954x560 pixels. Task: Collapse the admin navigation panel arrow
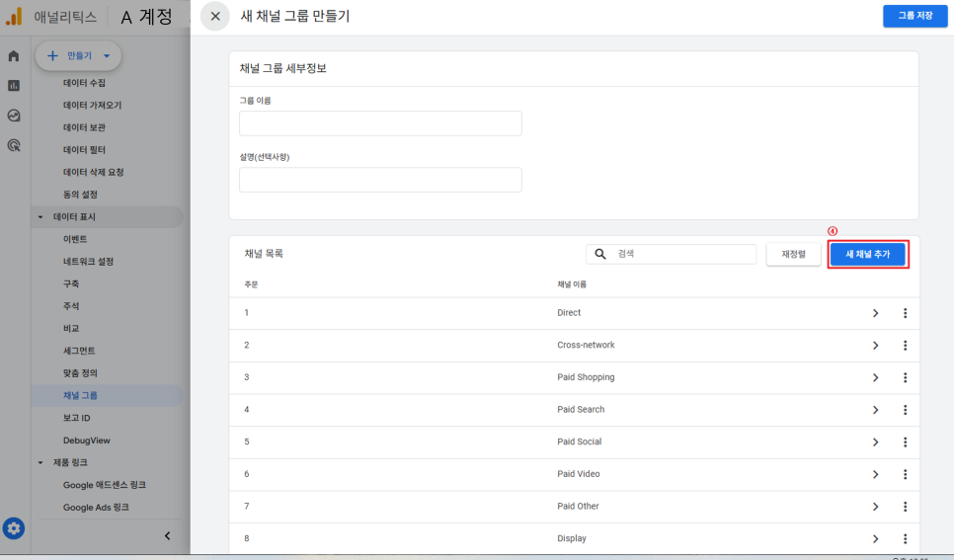coord(167,535)
